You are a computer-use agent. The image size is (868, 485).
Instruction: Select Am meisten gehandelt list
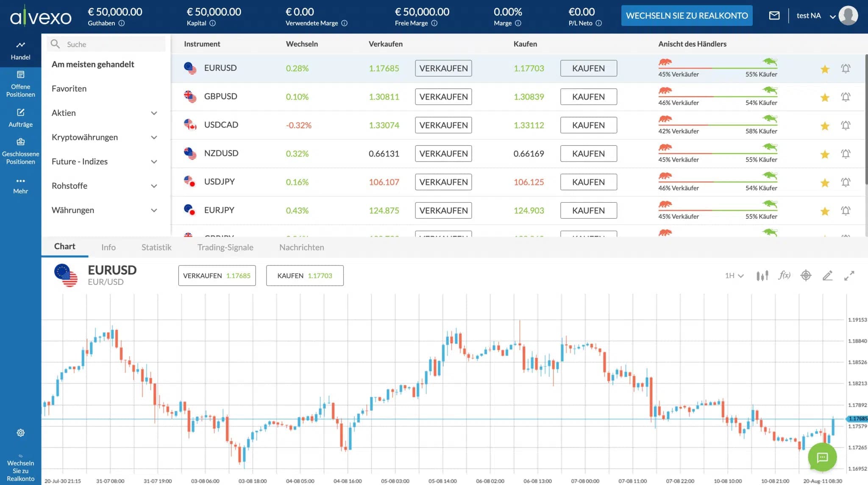93,64
